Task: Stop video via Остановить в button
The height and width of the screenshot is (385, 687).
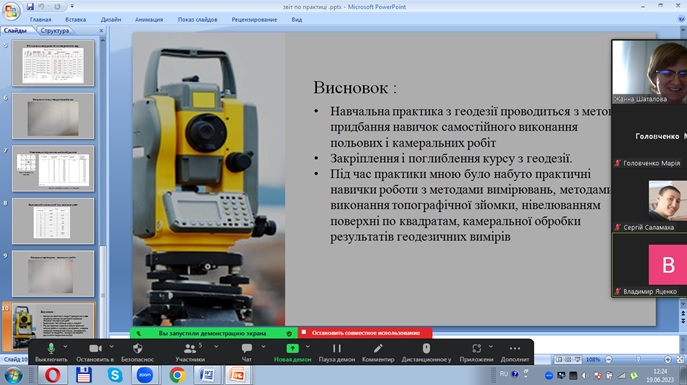Action: [95, 352]
